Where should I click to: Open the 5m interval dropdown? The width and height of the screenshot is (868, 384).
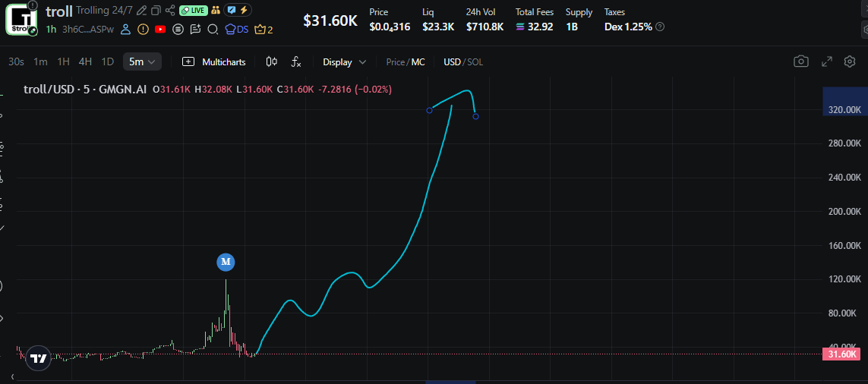click(142, 62)
